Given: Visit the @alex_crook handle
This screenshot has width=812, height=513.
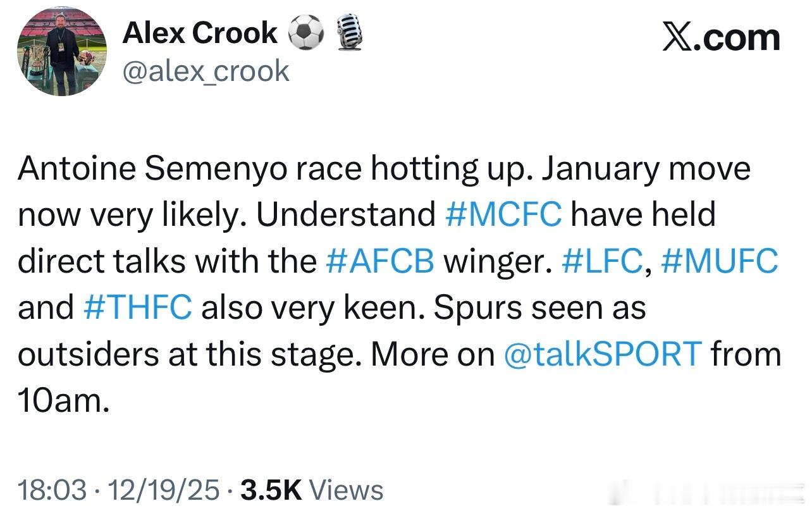Looking at the screenshot, I should coord(206,71).
